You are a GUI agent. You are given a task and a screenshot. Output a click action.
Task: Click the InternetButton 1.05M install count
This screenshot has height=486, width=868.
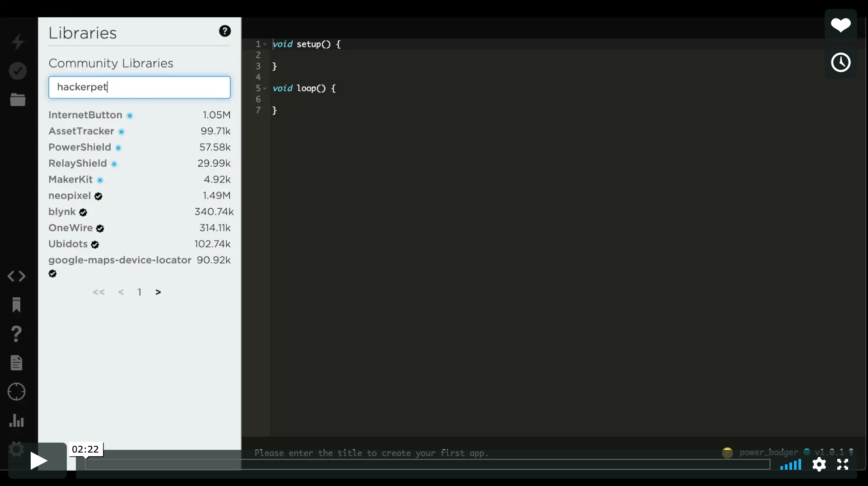[217, 115]
